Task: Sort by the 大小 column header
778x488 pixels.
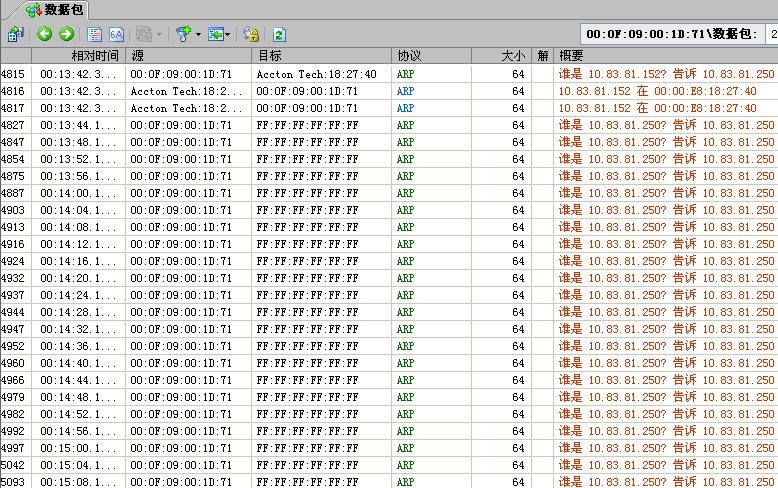Action: point(512,56)
